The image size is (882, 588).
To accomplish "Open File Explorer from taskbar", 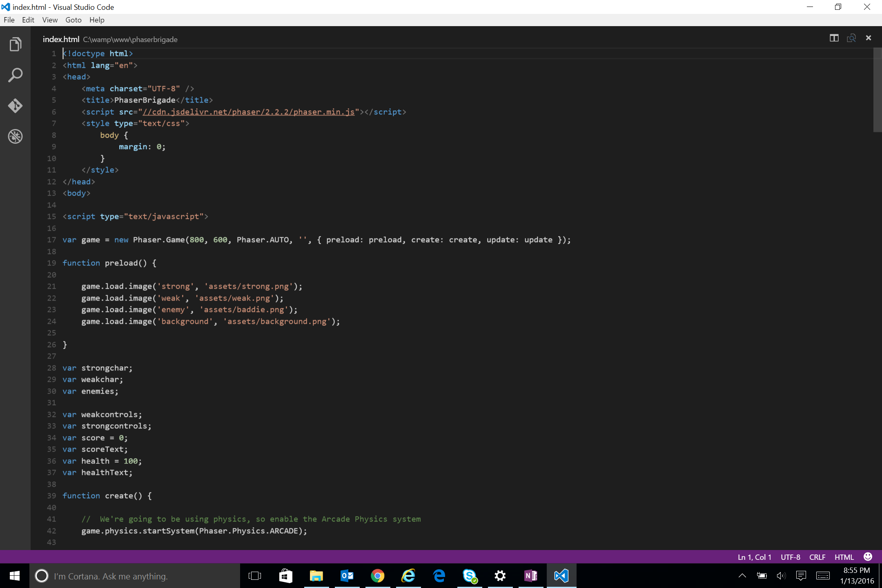I will click(316, 576).
